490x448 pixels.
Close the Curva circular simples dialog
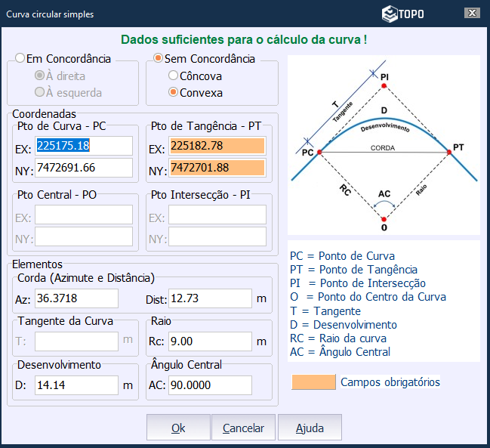point(472,14)
